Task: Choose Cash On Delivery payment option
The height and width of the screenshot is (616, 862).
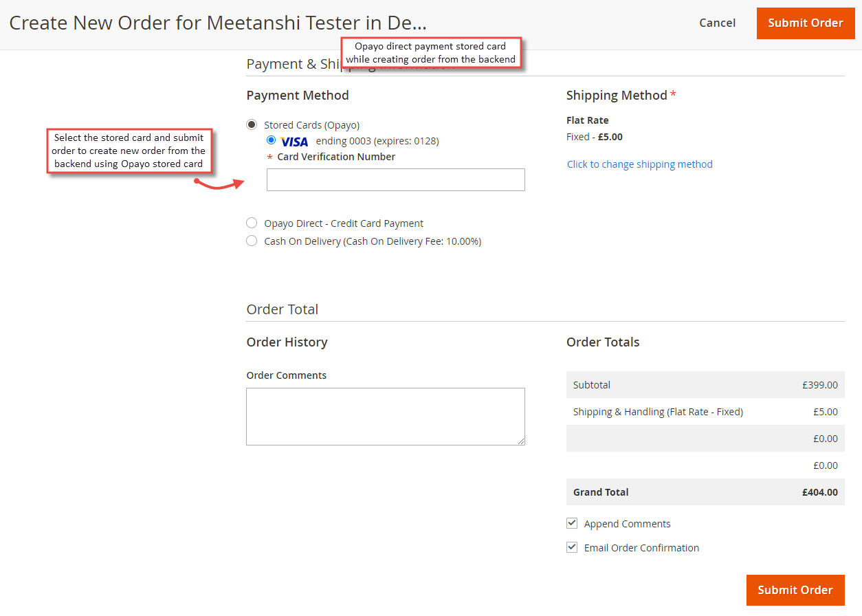Action: coord(252,241)
